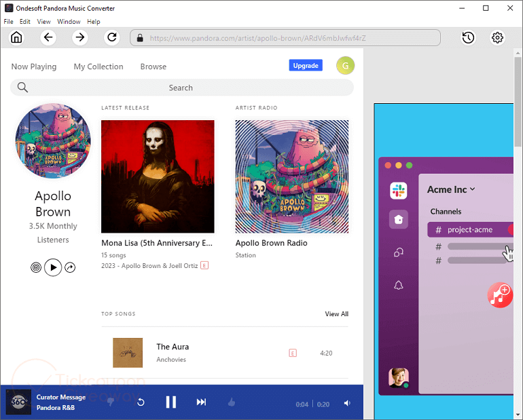Open the File menu

coord(8,22)
